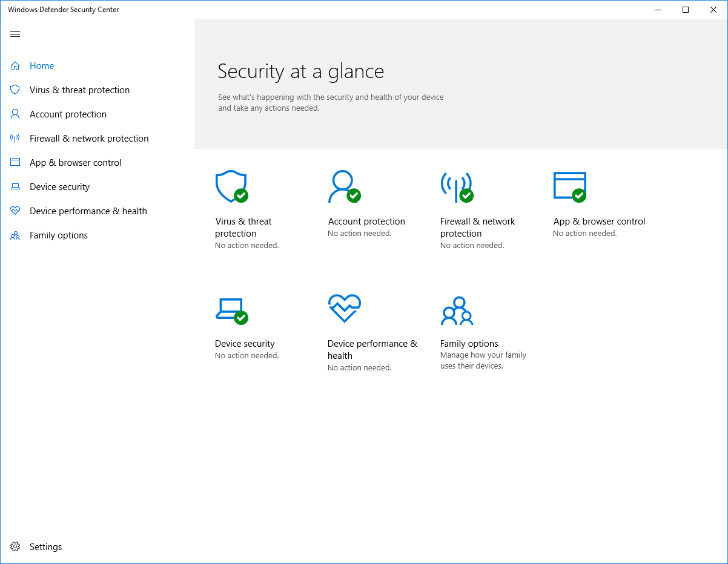Screen dimensions: 728x564
Task: Open the Account protection person tile icon
Action: [343, 186]
